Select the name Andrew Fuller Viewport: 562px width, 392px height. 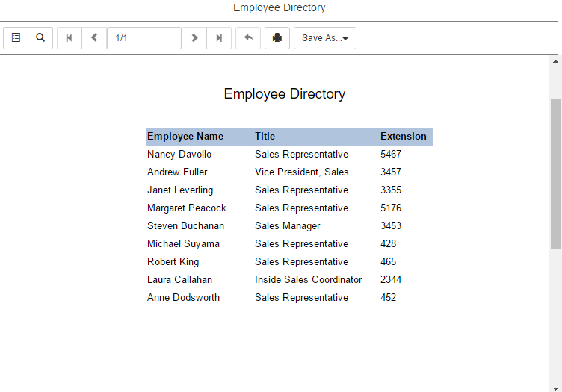click(177, 172)
